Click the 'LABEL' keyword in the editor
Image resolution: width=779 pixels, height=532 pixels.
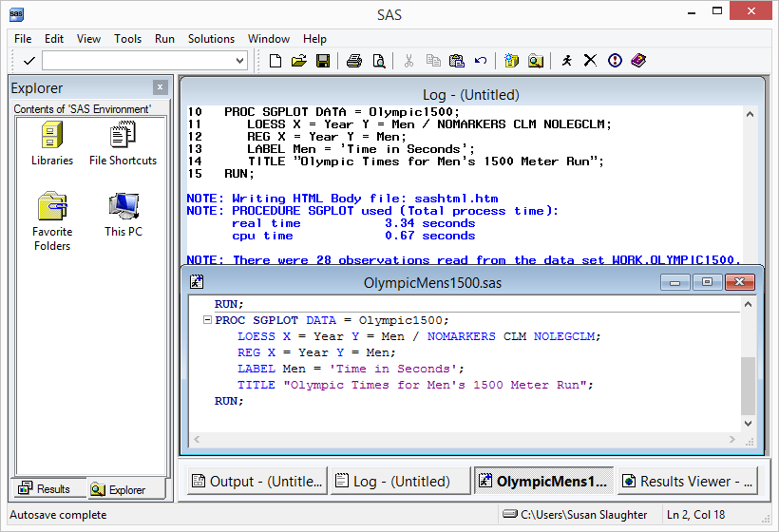pos(256,369)
